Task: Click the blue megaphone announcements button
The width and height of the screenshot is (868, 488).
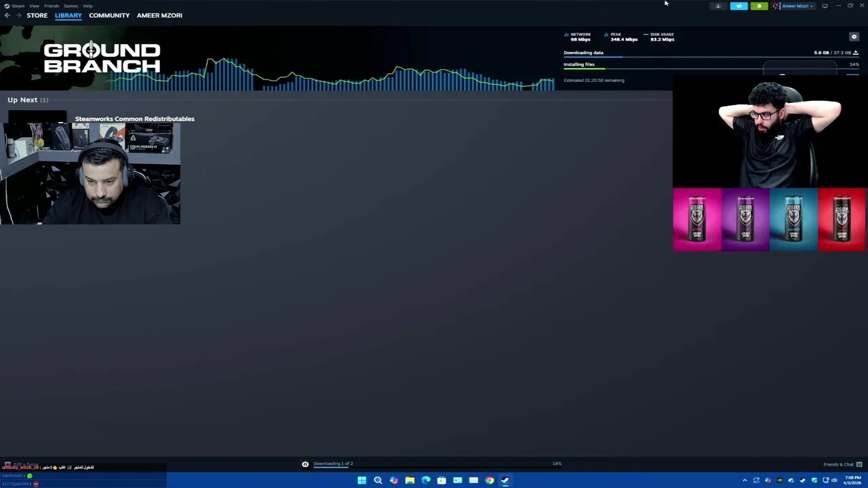Action: click(739, 6)
